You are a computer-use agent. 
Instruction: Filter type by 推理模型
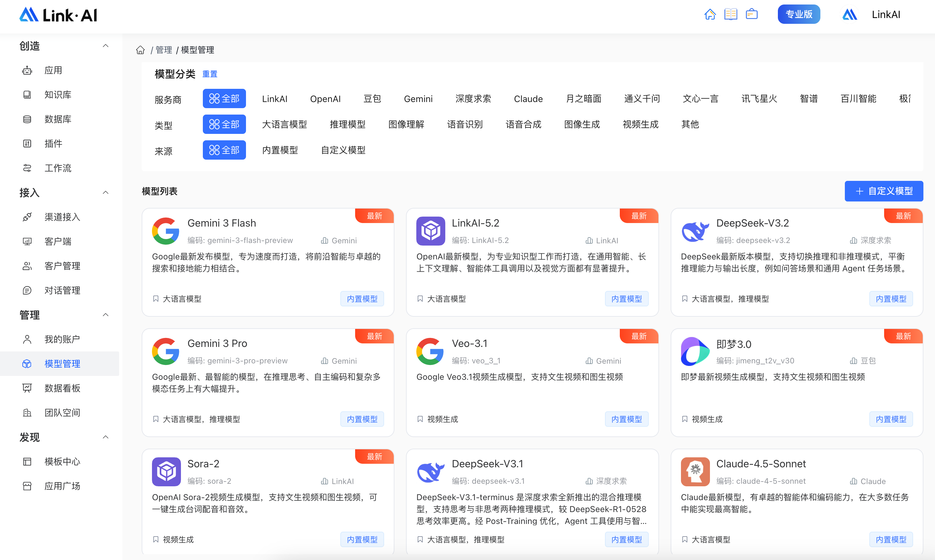coord(347,124)
